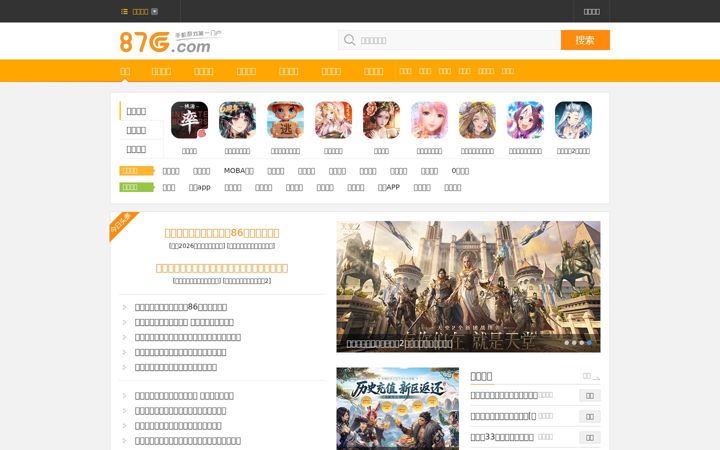720x450 pixels.
Task: Open the black game icon with 牵 character
Action: tap(189, 120)
